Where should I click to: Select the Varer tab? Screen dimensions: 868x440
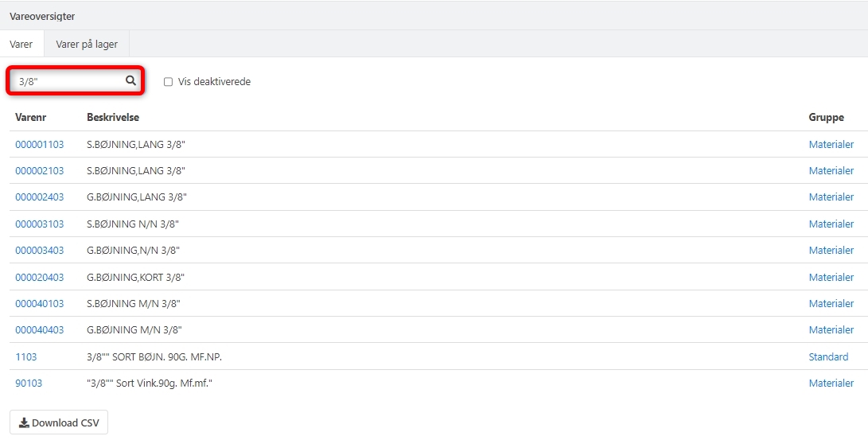21,45
